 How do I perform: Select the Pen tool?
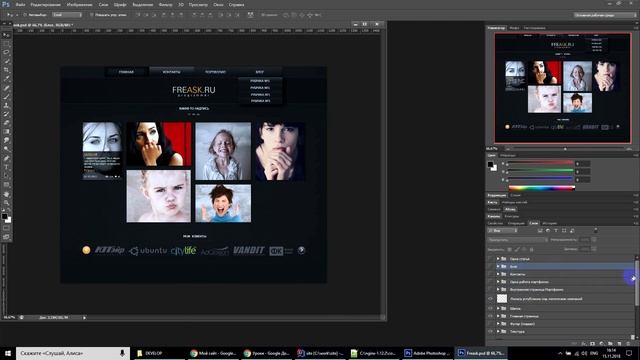coord(6,158)
